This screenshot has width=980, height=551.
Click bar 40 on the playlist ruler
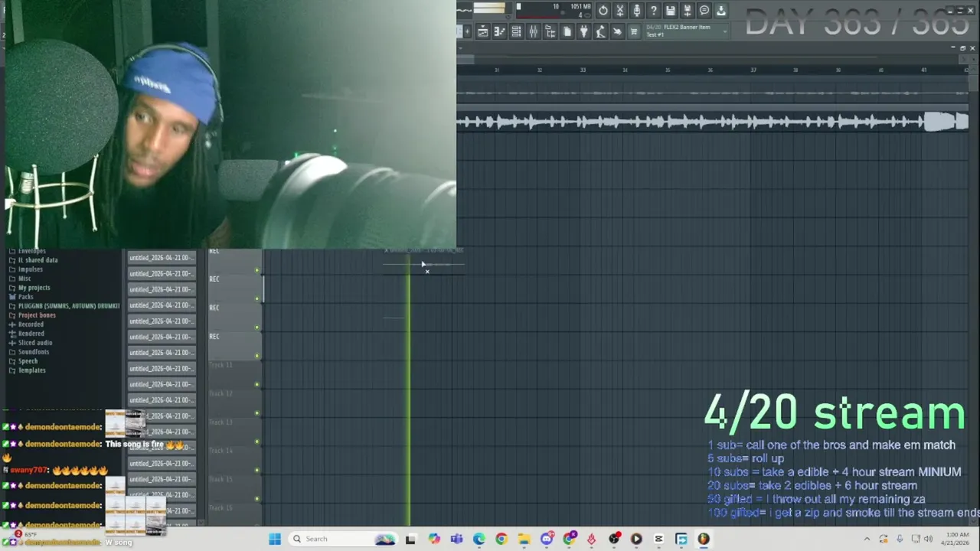coord(880,70)
